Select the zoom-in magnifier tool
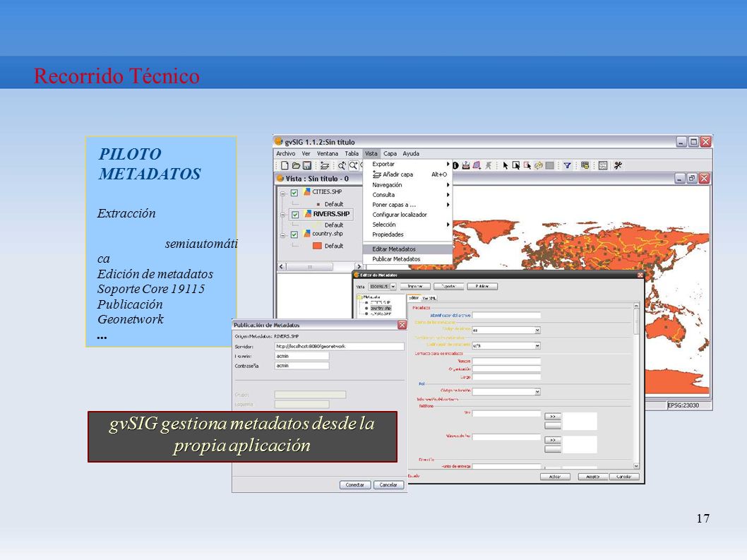The image size is (747, 560). [353, 165]
